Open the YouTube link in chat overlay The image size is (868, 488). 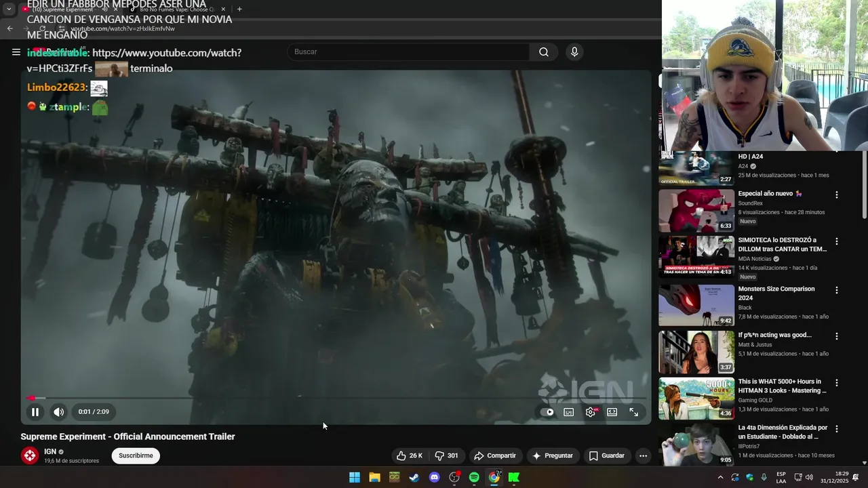[134, 60]
